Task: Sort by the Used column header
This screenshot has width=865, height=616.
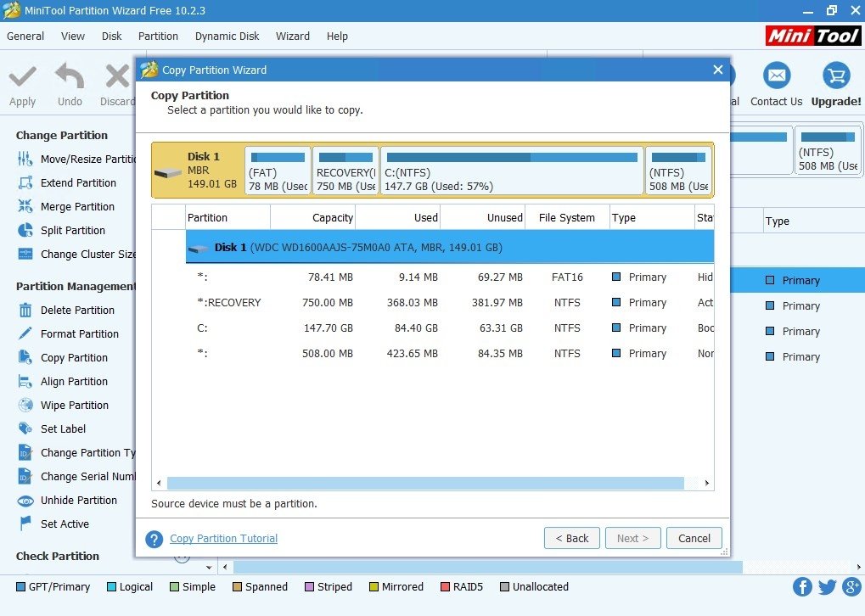Action: pos(398,217)
